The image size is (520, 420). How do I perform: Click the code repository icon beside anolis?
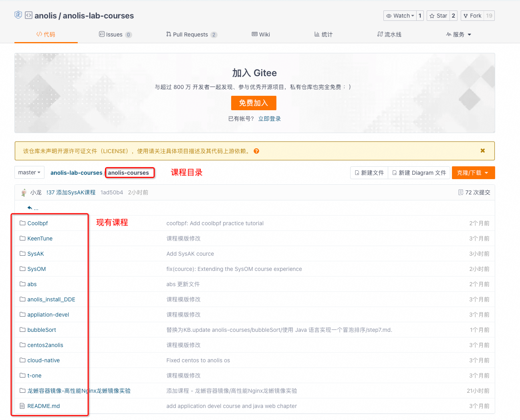28,15
